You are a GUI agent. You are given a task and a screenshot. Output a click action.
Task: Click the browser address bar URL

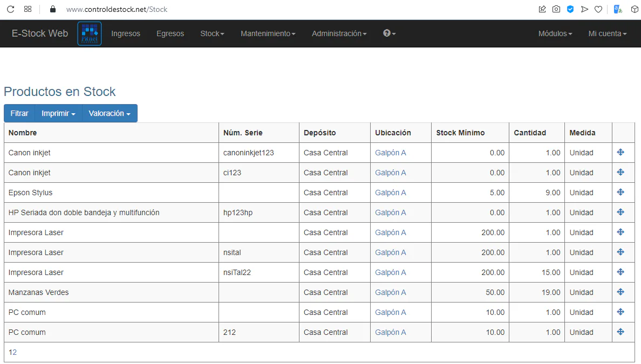pos(117,9)
